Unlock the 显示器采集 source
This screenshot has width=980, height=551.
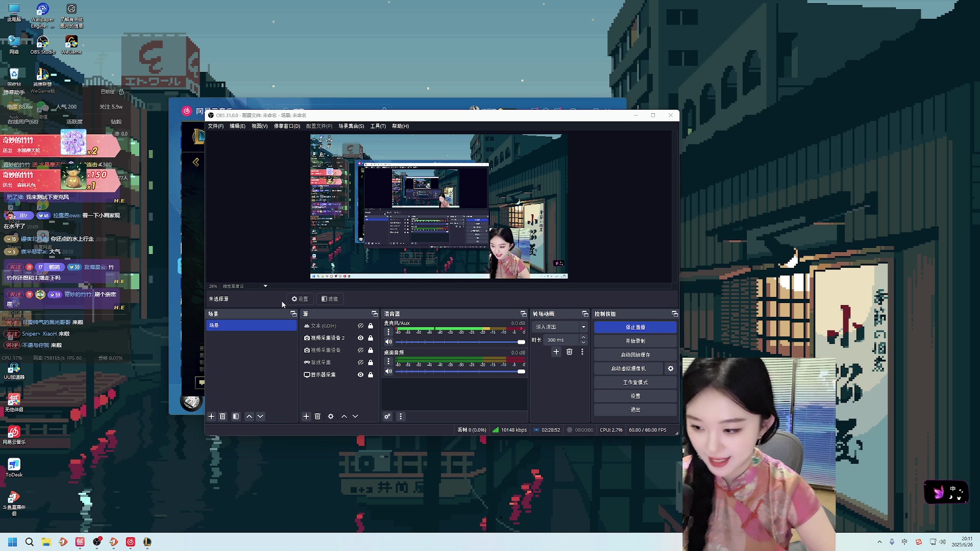[x=371, y=374]
